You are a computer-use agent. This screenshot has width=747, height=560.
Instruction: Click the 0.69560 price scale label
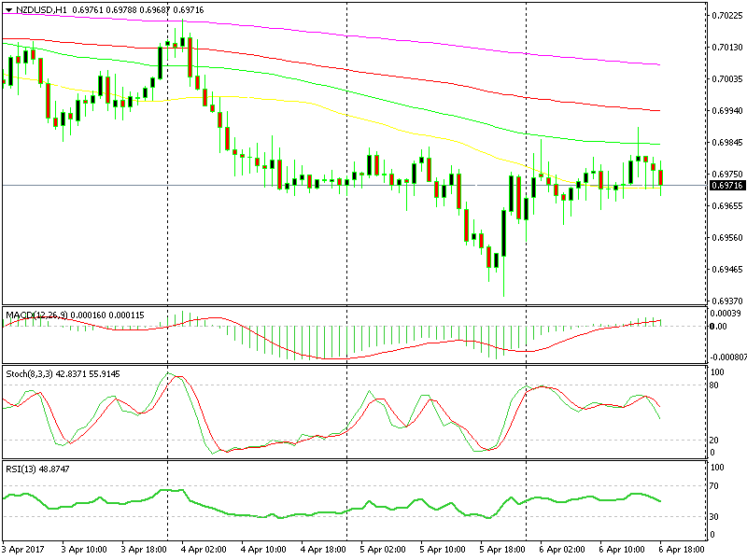(x=727, y=238)
